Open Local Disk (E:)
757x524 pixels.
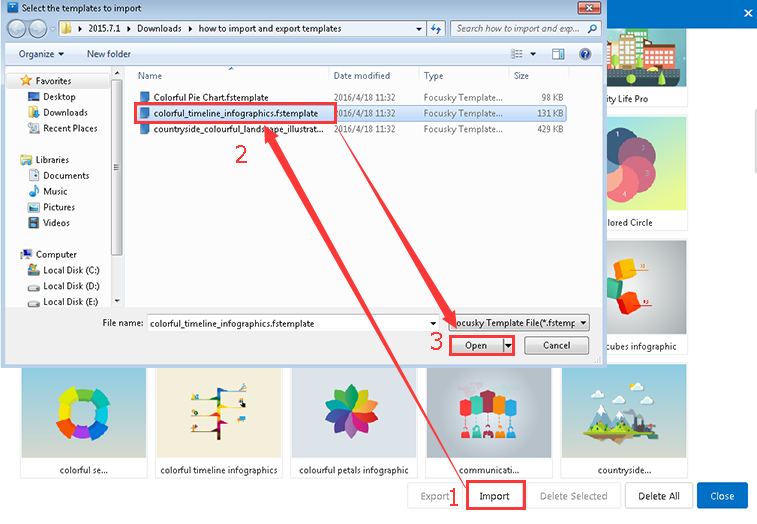pos(63,302)
